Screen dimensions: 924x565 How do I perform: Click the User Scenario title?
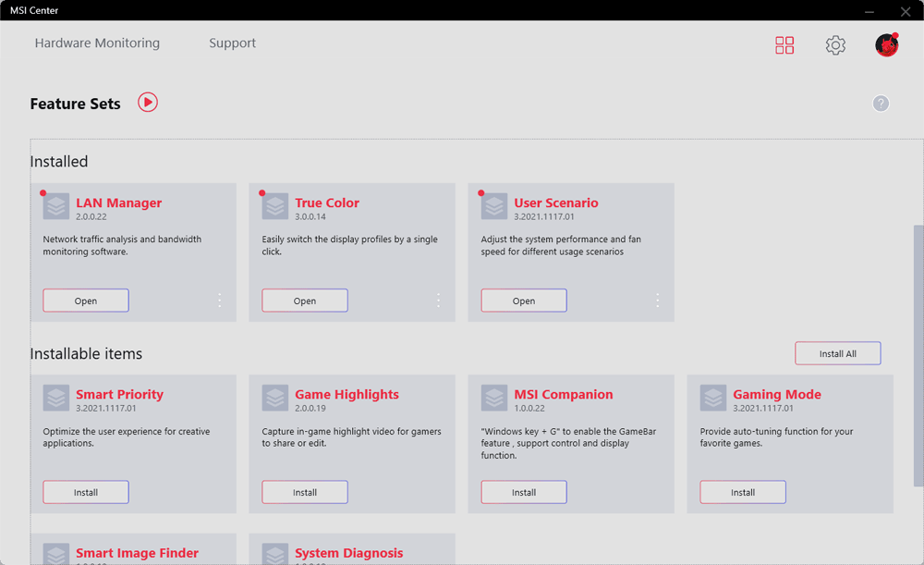555,203
